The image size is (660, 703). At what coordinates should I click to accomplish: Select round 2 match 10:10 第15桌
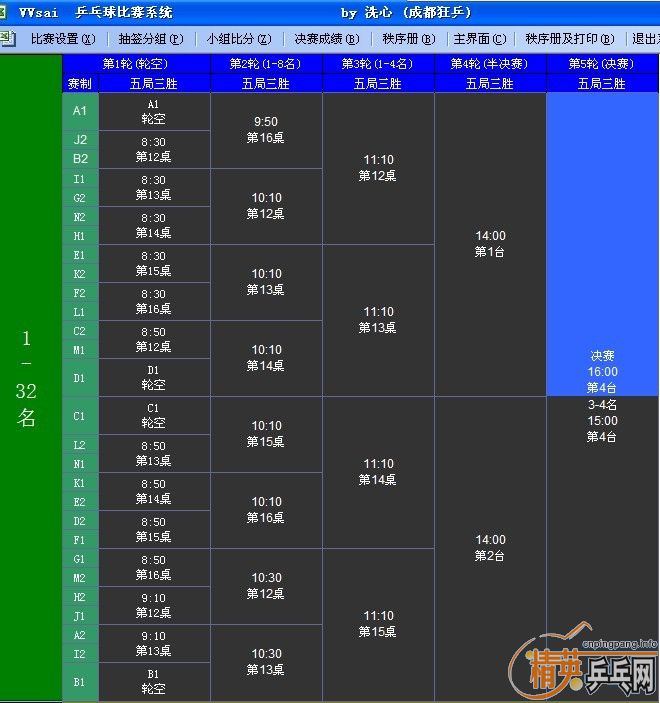pyautogui.click(x=266, y=434)
